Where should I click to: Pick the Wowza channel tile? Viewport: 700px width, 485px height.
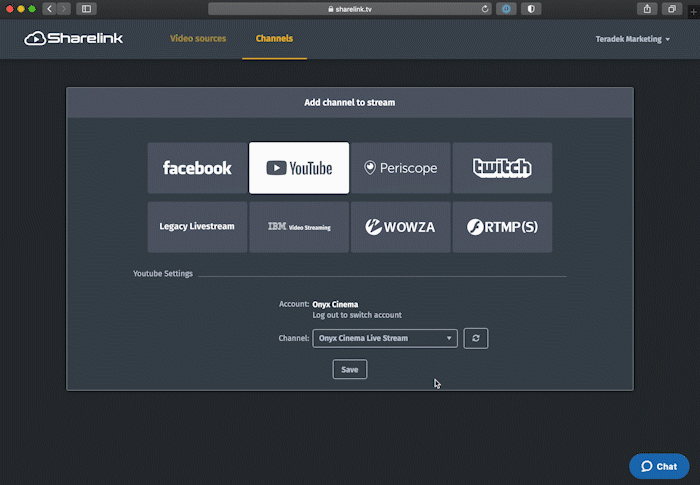point(400,227)
